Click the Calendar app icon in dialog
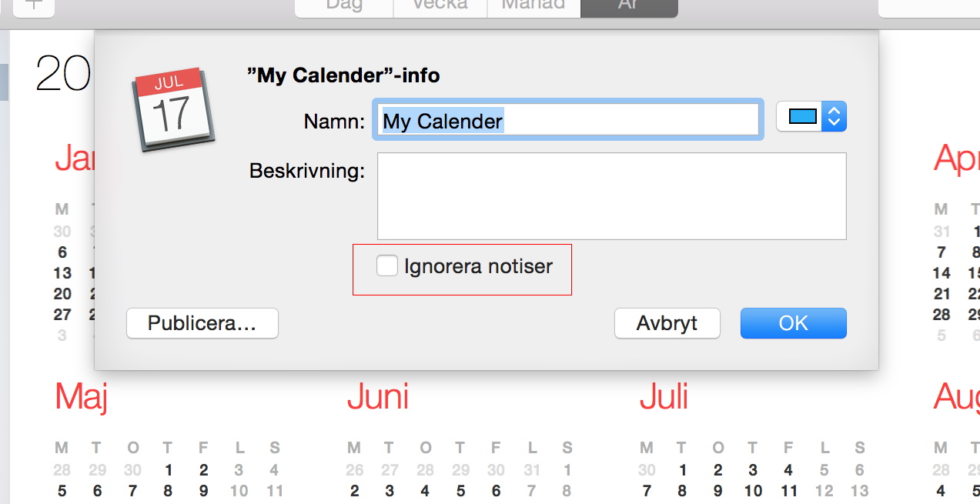The image size is (980, 504). 173,108
